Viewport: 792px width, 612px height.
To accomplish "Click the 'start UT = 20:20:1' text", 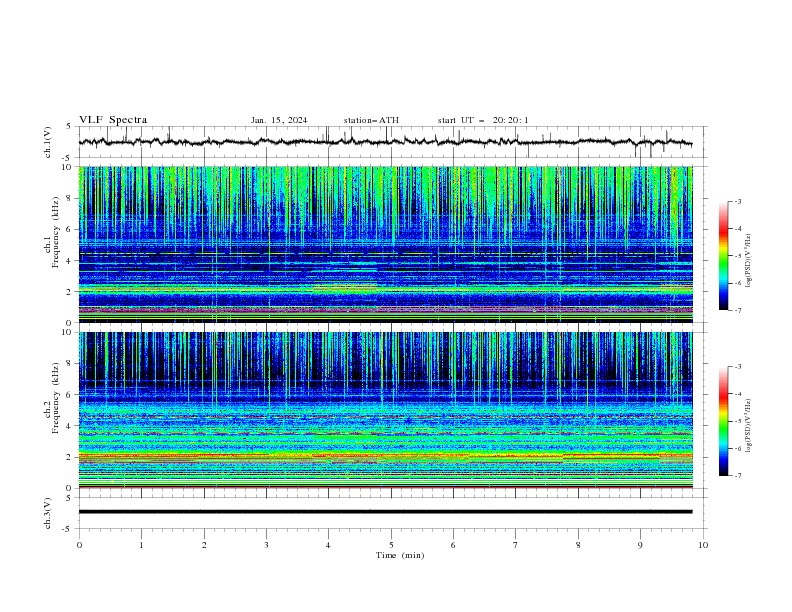I will pos(483,120).
